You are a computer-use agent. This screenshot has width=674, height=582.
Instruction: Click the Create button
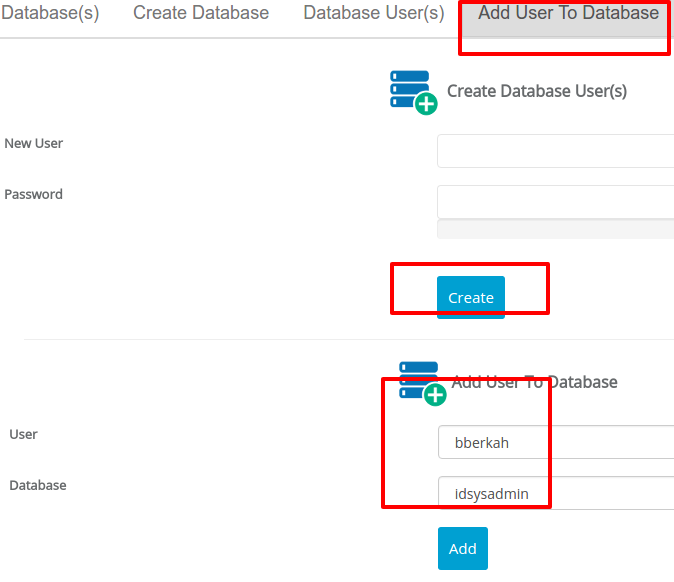[x=471, y=297]
